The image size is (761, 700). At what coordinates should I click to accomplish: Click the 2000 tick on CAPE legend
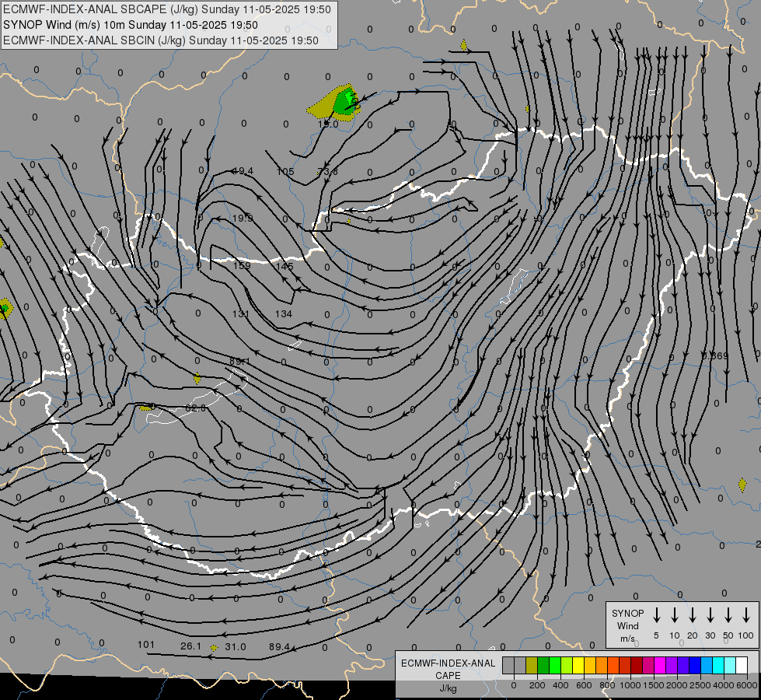[677, 685]
